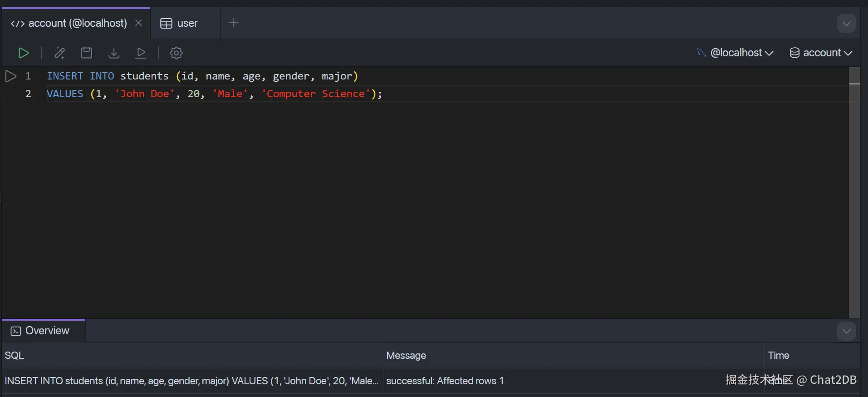868x397 pixels.
Task: Run the SQL query with the green play button
Action: pyautogui.click(x=24, y=53)
